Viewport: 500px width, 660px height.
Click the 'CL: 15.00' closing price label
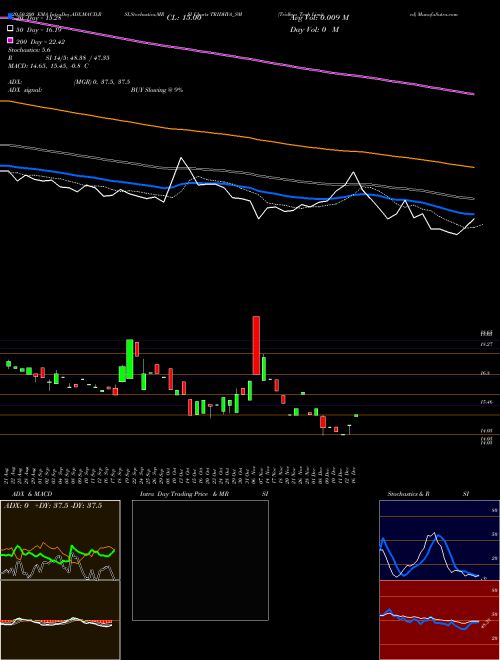pyautogui.click(x=184, y=18)
